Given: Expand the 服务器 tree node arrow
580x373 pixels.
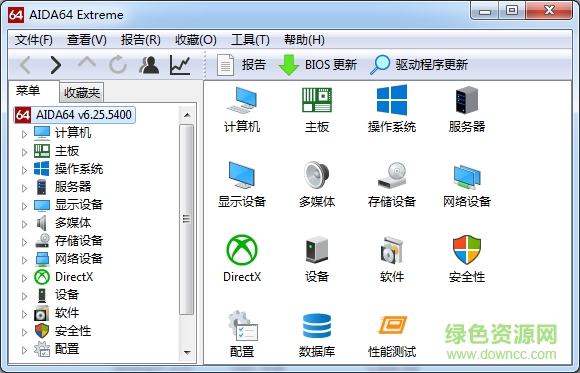Looking at the screenshot, I should pos(24,188).
